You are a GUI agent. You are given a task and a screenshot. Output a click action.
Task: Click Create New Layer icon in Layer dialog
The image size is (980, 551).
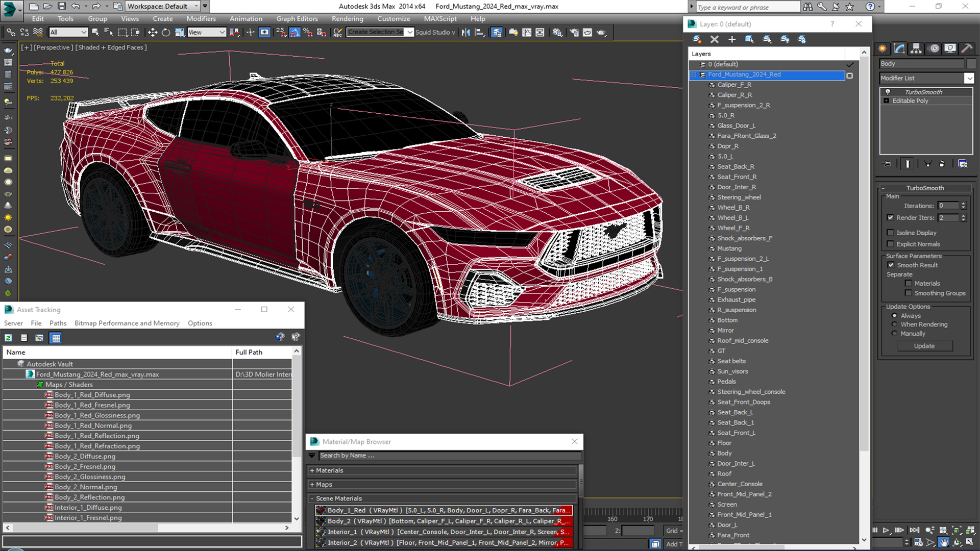click(697, 39)
